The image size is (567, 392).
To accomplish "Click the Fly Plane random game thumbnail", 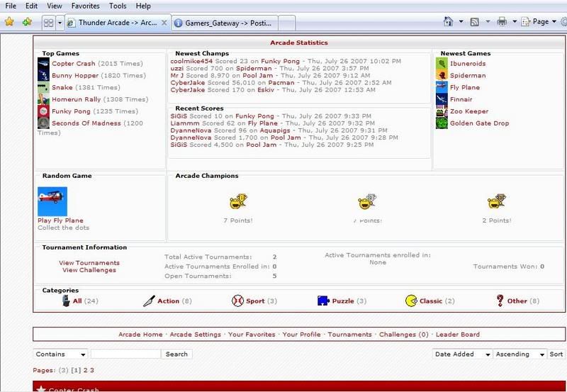I will tap(52, 201).
